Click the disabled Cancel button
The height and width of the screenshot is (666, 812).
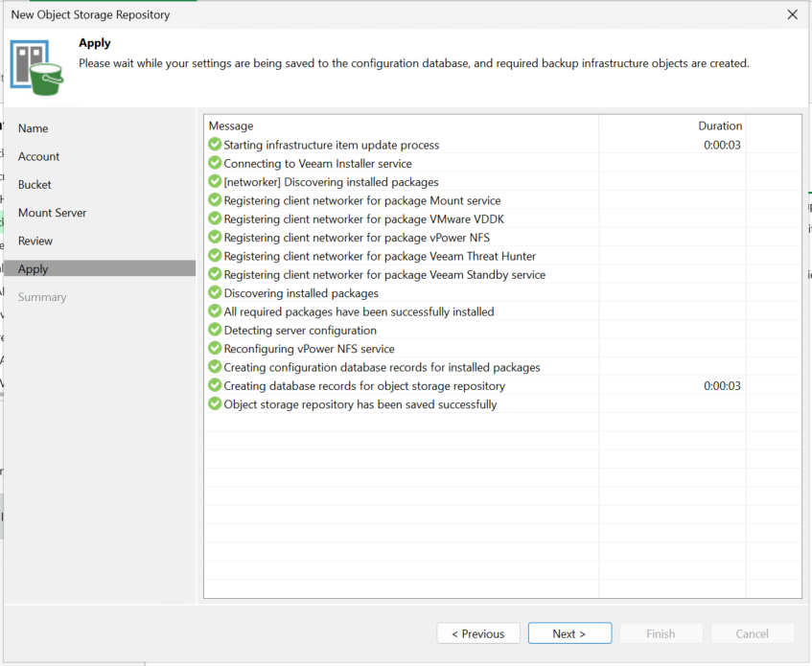coord(752,633)
